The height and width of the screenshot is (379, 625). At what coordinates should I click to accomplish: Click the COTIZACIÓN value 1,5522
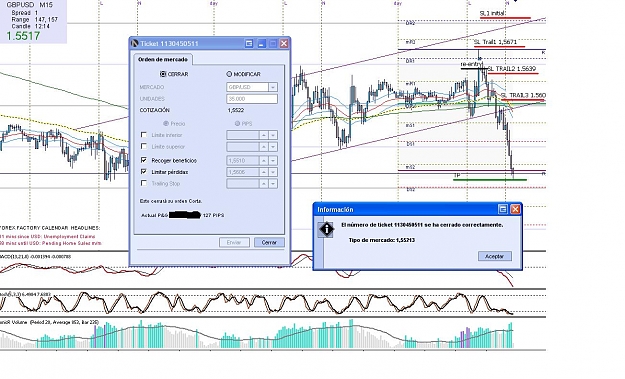pos(236,110)
